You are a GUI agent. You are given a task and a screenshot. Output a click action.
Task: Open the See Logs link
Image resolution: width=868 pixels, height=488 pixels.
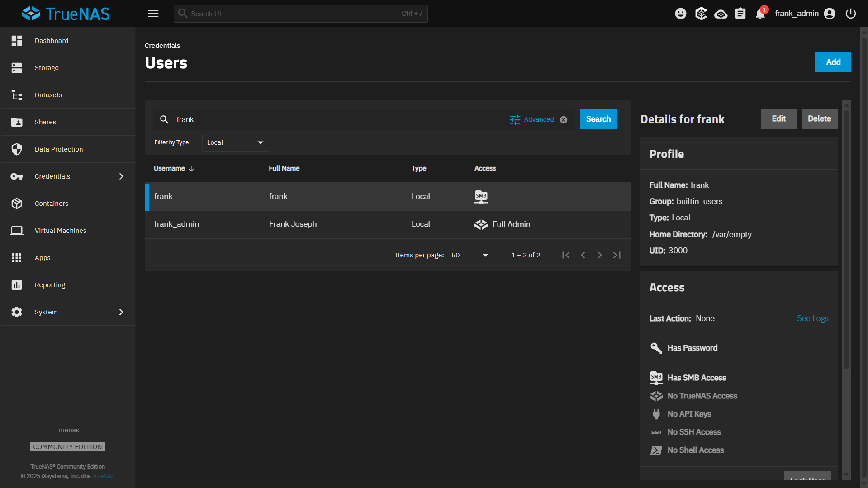coord(812,318)
